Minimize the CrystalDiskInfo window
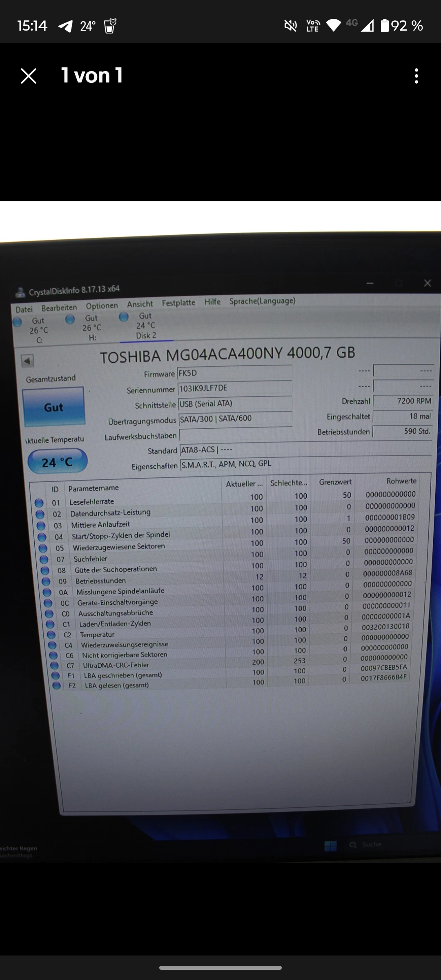The height and width of the screenshot is (980, 441). coord(370,283)
